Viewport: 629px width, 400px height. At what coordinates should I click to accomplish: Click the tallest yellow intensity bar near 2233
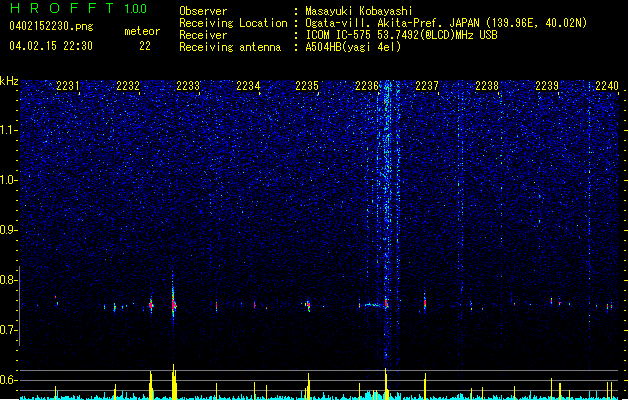point(174,382)
